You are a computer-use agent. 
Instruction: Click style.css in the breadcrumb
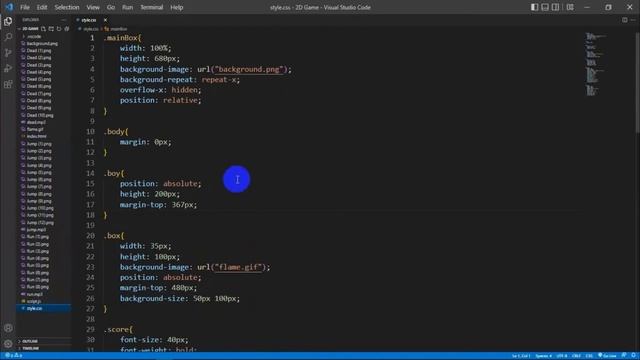point(91,29)
